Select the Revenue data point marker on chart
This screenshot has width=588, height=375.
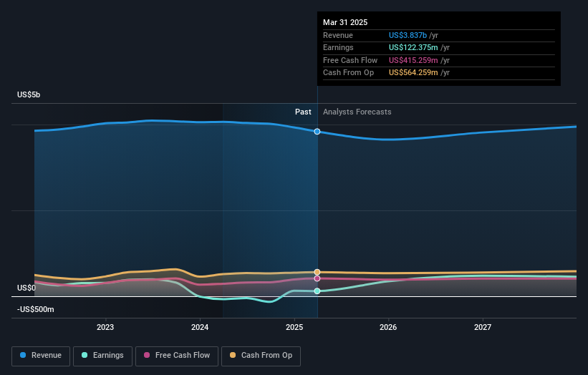[317, 132]
